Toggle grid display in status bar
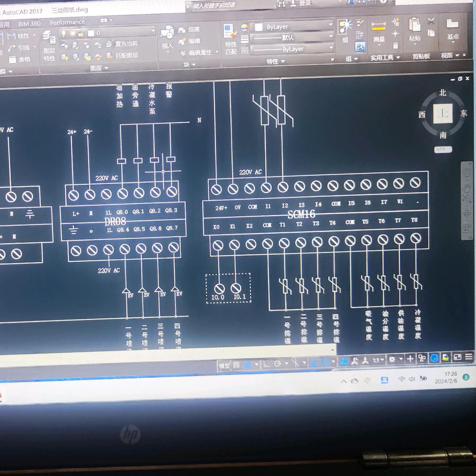 pos(237,364)
